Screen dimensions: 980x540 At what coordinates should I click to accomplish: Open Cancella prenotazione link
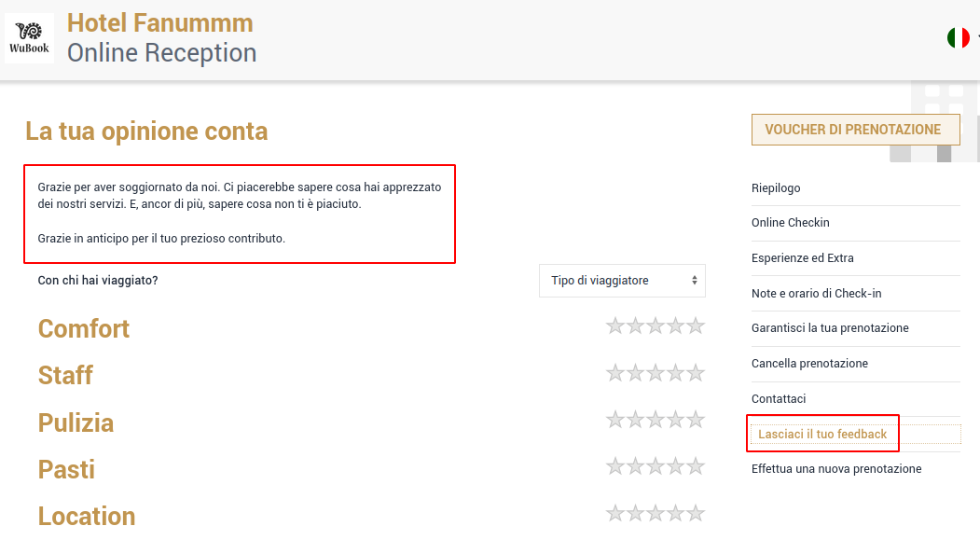pyautogui.click(x=809, y=363)
